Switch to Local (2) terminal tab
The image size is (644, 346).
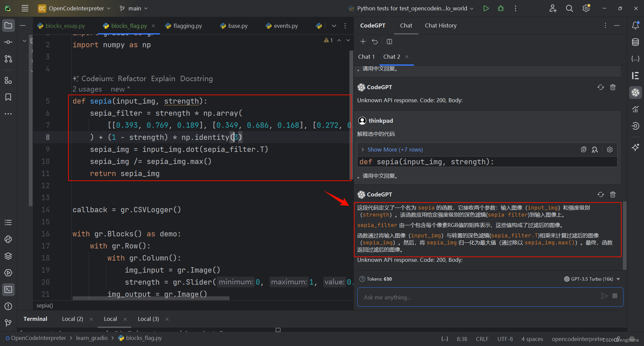(x=72, y=319)
